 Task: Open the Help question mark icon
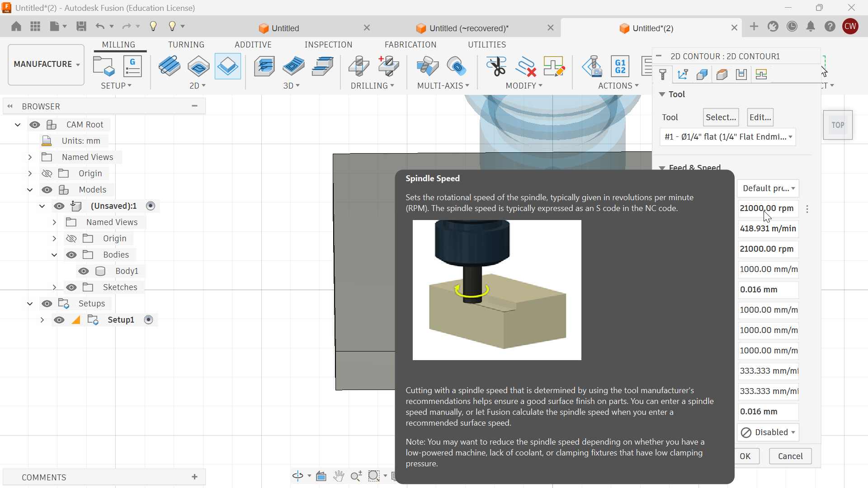pos(830,27)
